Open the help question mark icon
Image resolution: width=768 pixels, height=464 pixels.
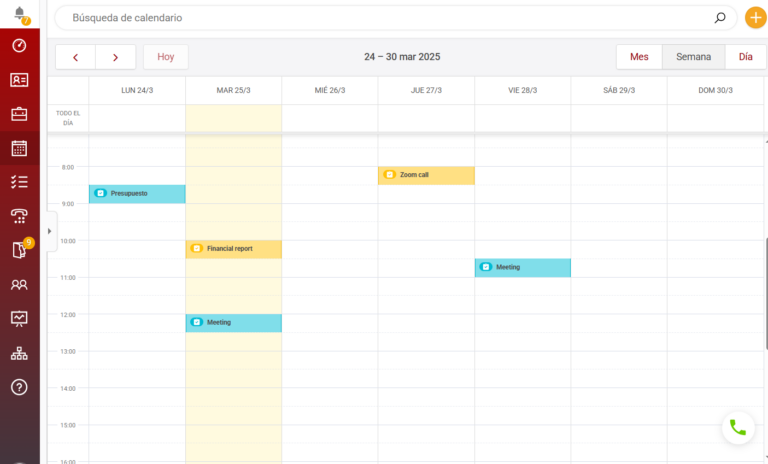pos(19,387)
